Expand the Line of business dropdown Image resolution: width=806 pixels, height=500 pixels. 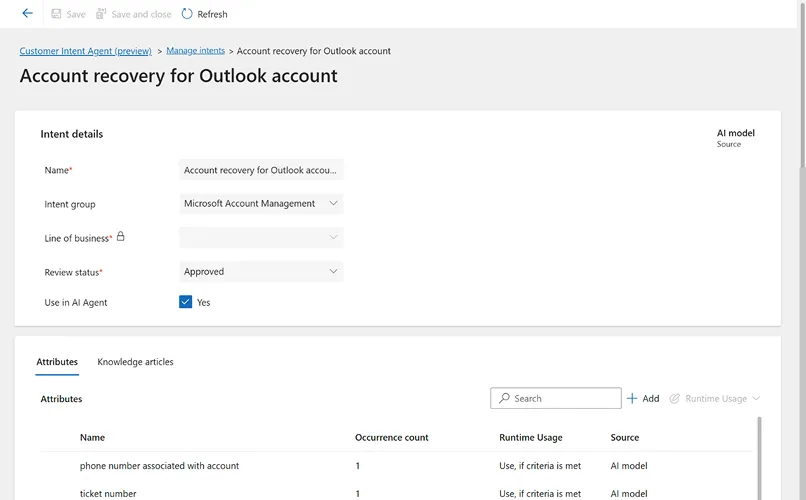[x=334, y=238]
